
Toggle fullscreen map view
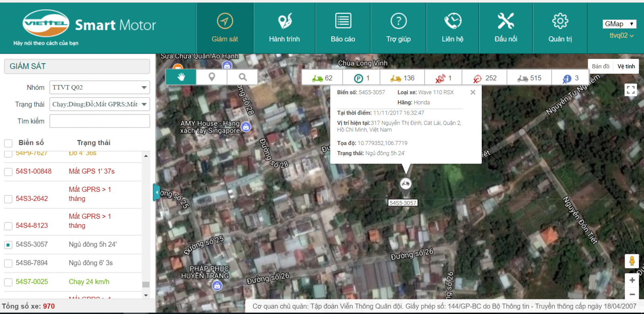click(x=631, y=89)
